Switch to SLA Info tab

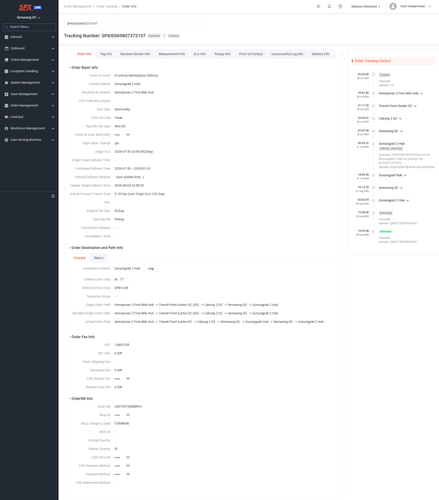click(200, 54)
